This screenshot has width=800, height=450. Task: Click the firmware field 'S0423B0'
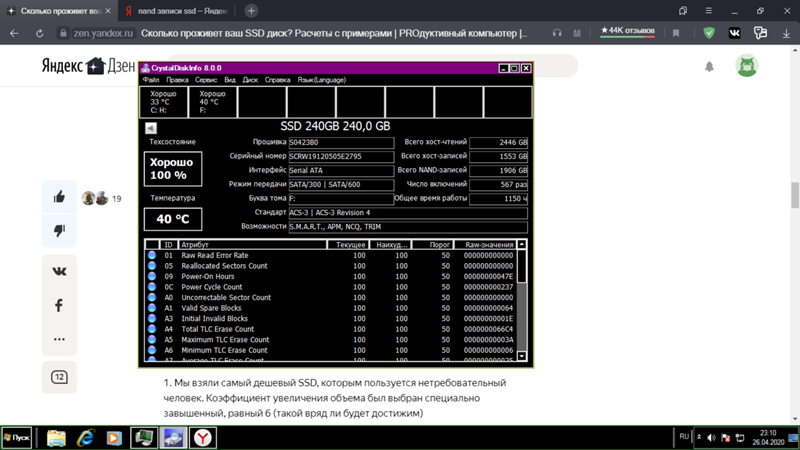(341, 142)
